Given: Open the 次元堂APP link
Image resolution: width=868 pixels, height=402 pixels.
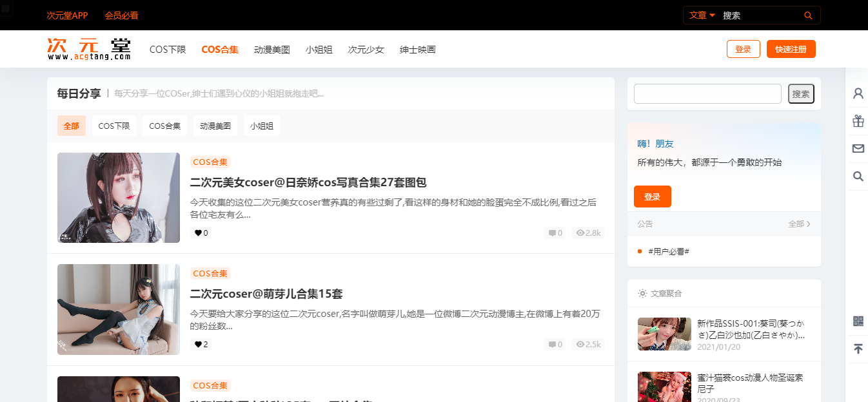Looking at the screenshot, I should tap(67, 15).
